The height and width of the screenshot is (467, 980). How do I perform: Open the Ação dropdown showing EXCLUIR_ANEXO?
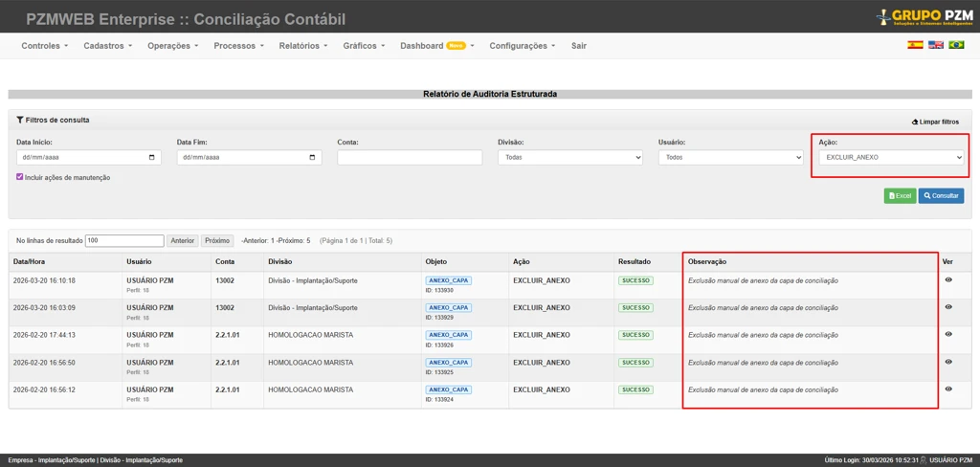click(891, 157)
